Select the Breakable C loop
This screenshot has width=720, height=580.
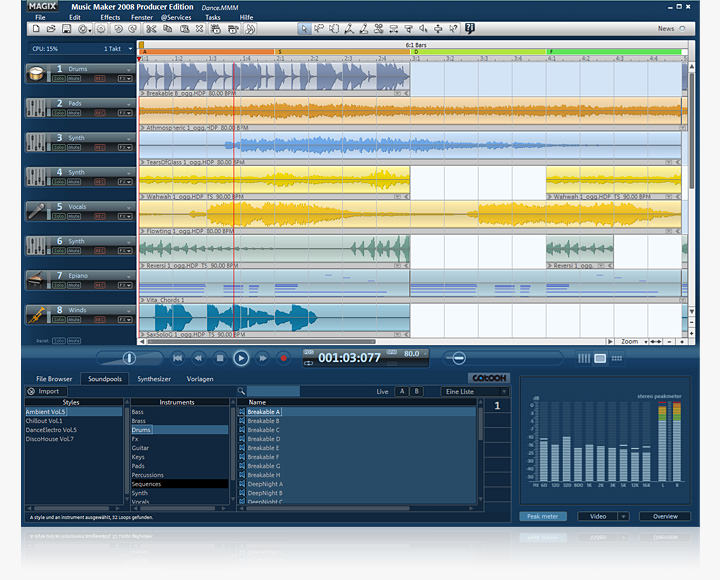pyautogui.click(x=263, y=430)
